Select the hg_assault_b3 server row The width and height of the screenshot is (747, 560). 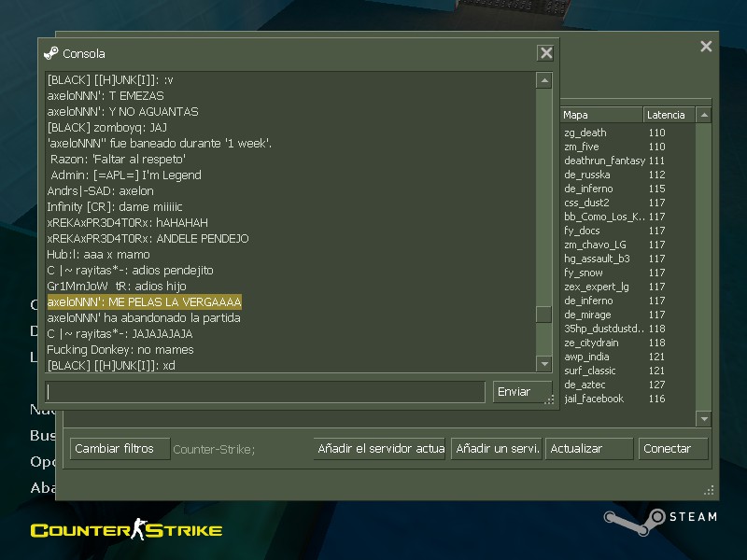(627, 259)
